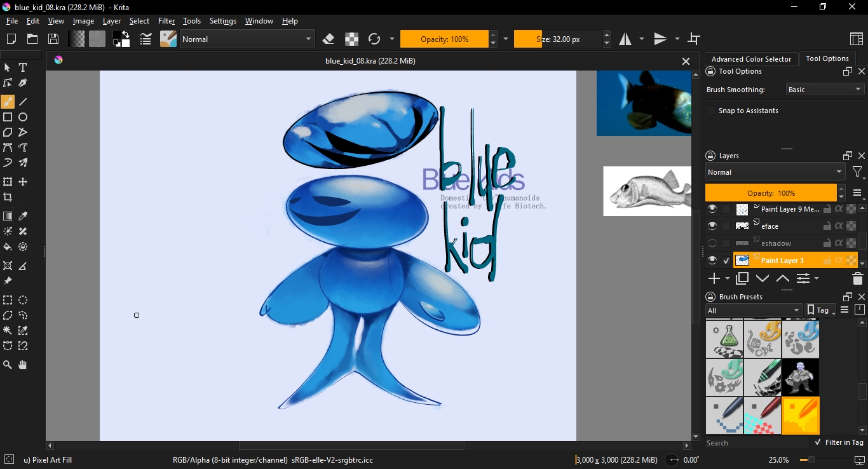Select the orange pixel art brush preset
Screen dimensions: 868x469
point(800,415)
